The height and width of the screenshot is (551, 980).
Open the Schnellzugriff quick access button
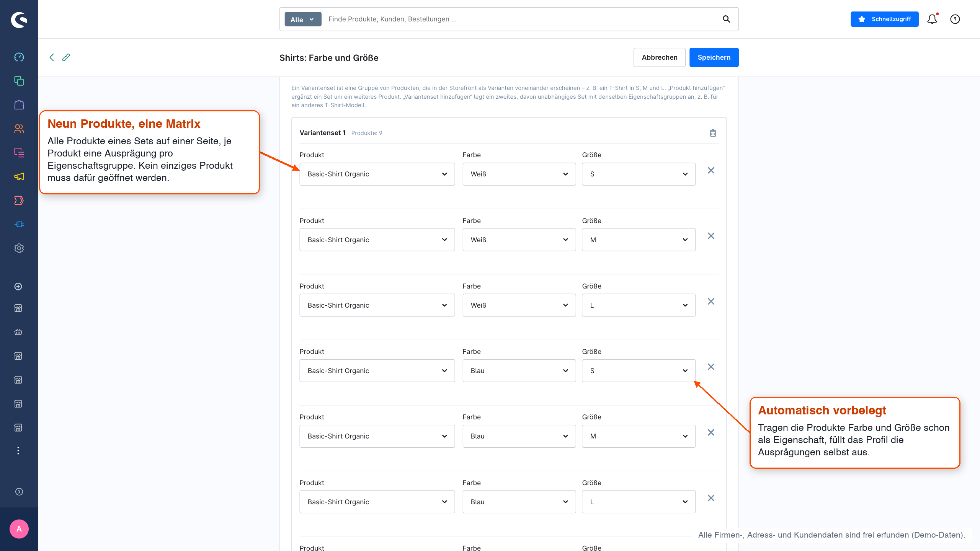tap(884, 19)
